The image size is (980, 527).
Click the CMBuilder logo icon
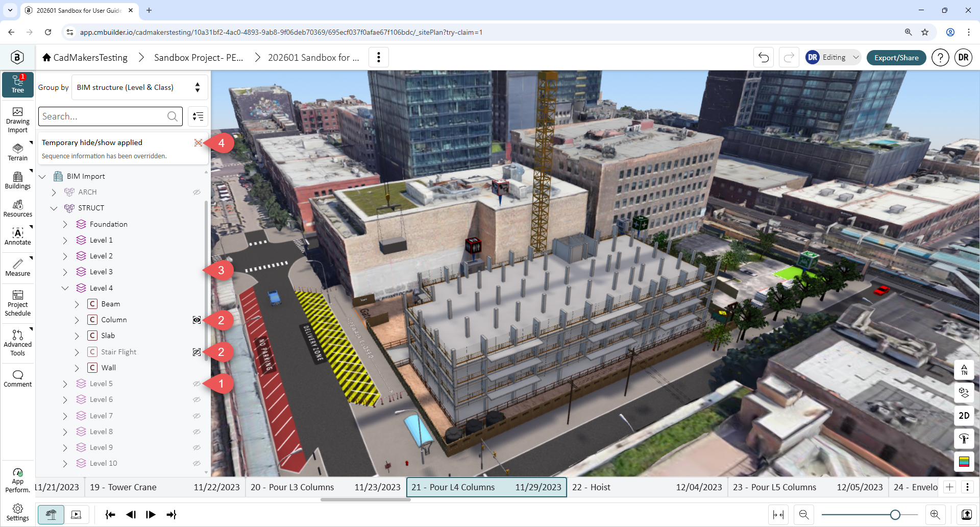(x=17, y=57)
